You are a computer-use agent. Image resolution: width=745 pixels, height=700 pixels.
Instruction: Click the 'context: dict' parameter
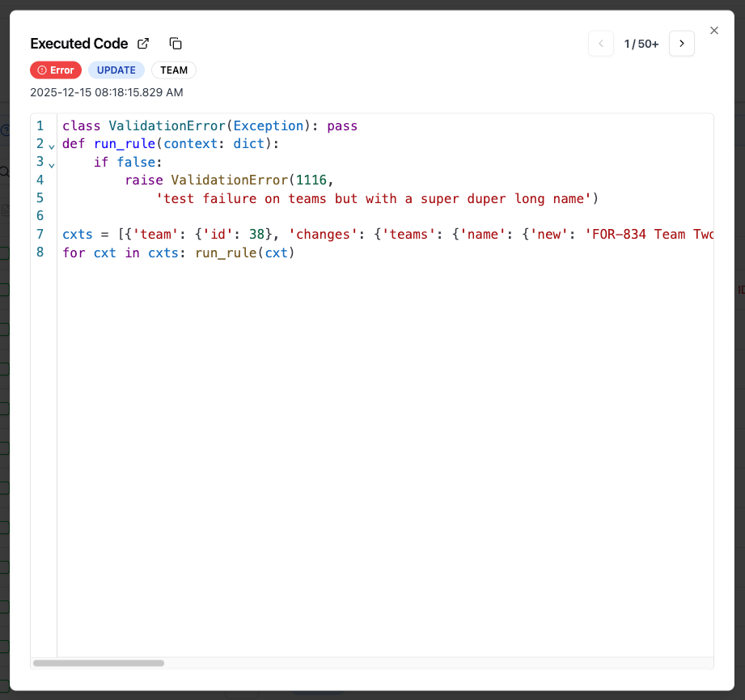point(214,144)
